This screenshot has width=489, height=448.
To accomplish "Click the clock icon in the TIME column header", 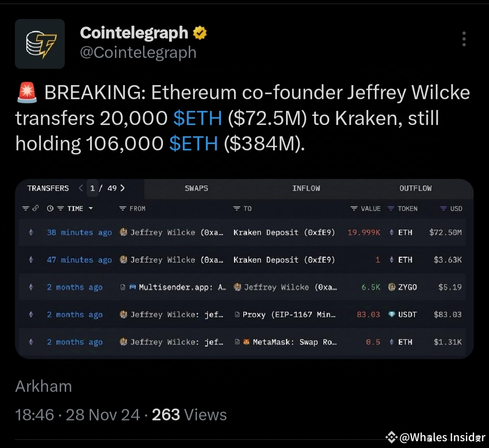I will 51,208.
